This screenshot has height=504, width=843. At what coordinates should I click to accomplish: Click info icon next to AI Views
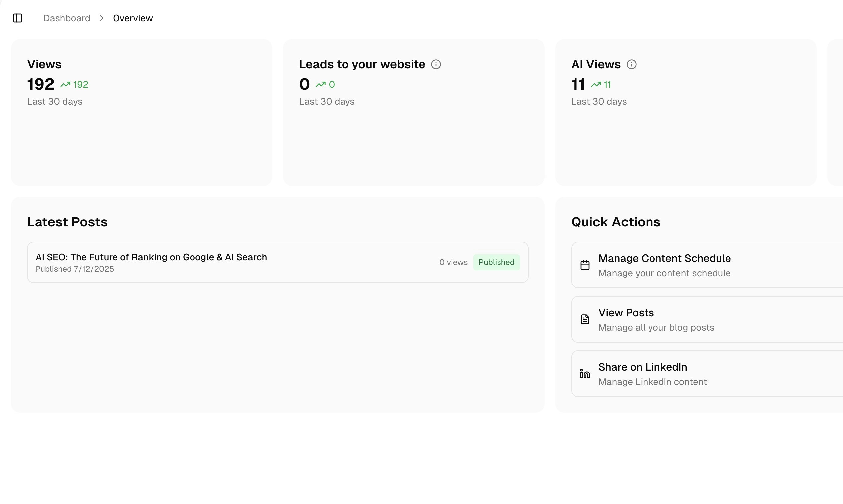[x=631, y=65]
